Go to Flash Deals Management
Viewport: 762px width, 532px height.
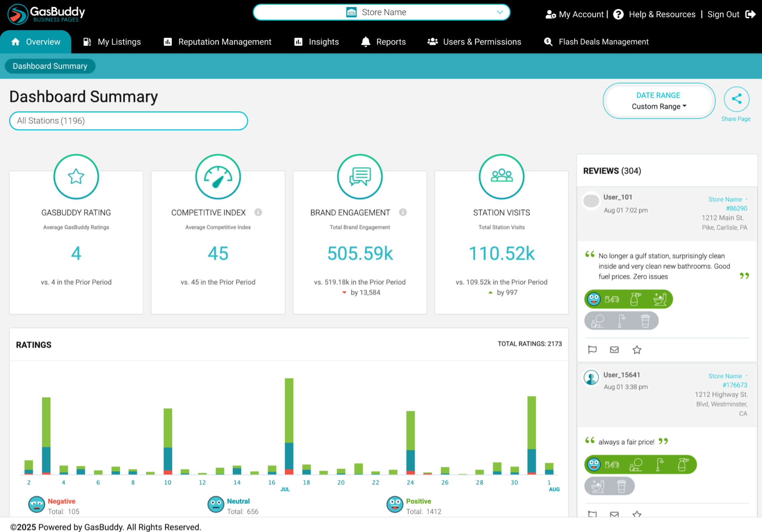pyautogui.click(x=596, y=42)
